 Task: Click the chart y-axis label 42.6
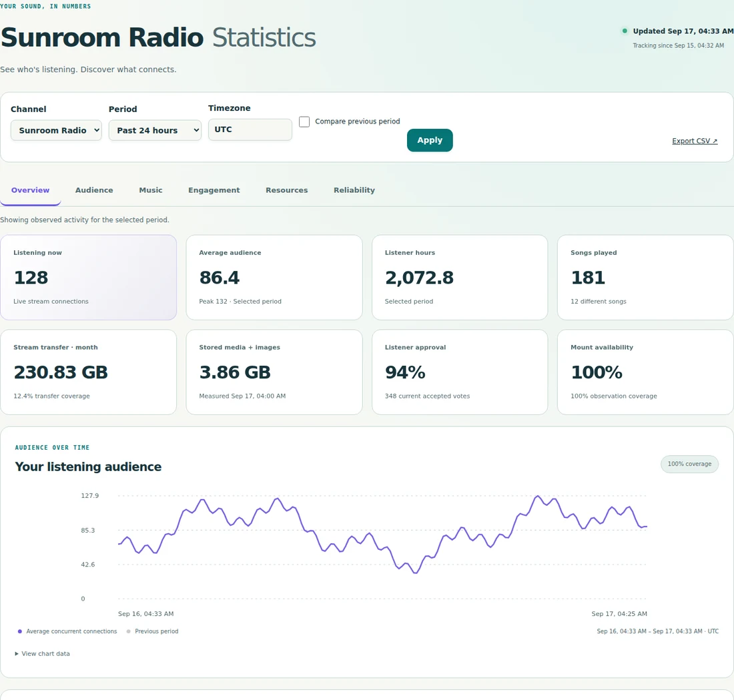click(88, 565)
